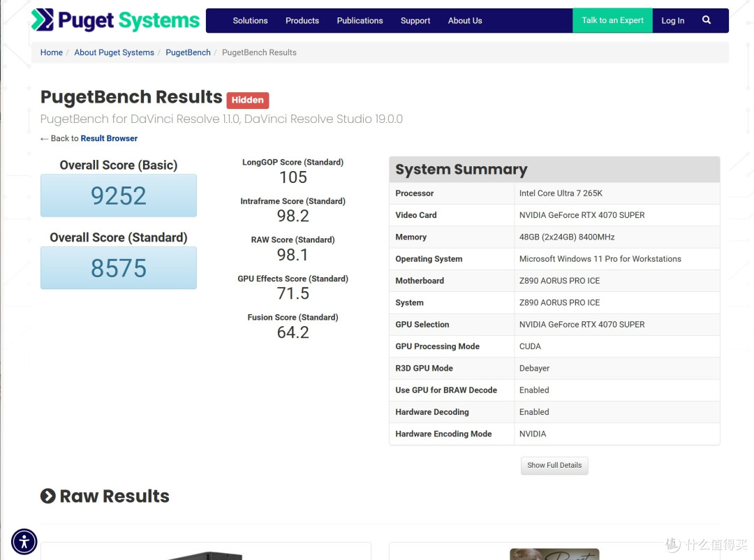This screenshot has width=754, height=560.
Task: Select Hardware Encoding Mode NVIDIA value
Action: (x=616, y=434)
